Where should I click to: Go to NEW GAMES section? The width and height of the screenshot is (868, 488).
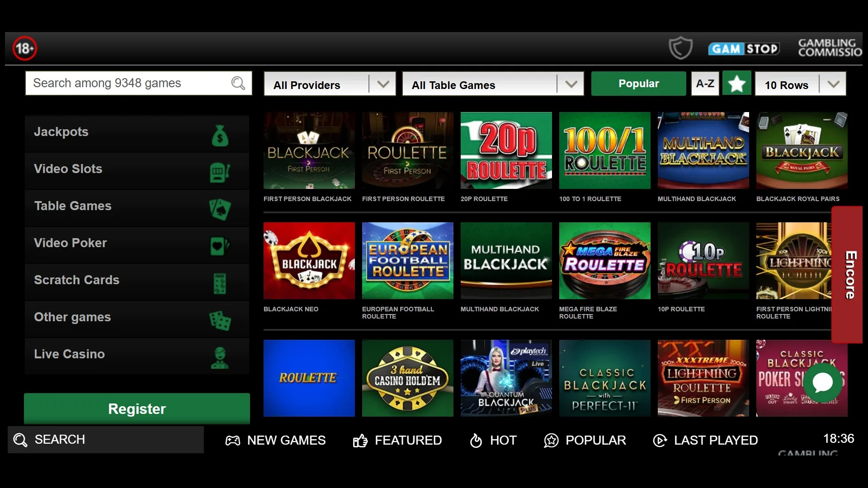click(x=276, y=441)
